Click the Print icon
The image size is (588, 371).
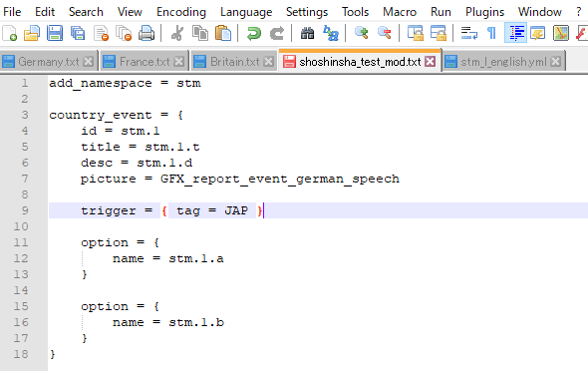pos(147,33)
